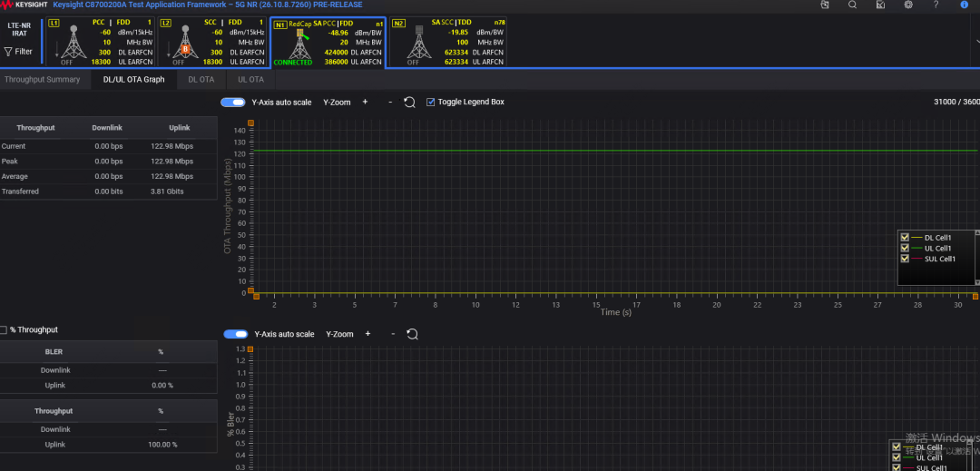The image size is (980, 471).
Task: Zoom in Y-axis on BLER graph
Action: coord(367,334)
